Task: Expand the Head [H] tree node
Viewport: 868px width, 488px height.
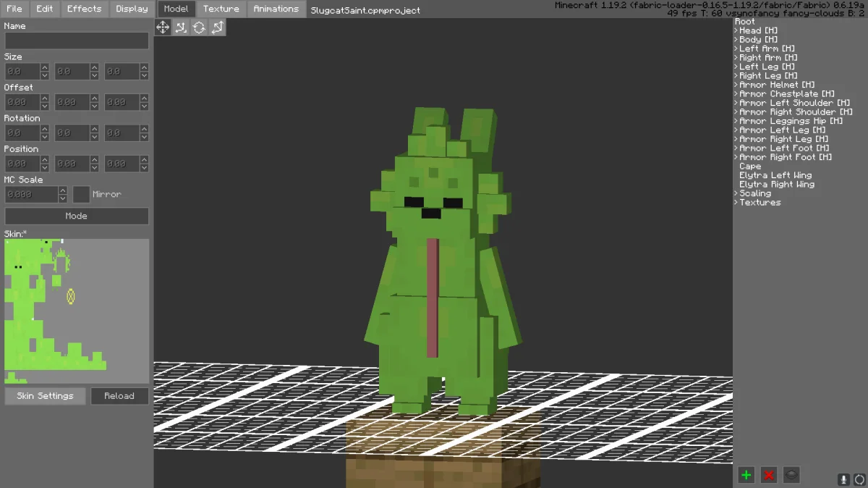Action: coord(736,30)
